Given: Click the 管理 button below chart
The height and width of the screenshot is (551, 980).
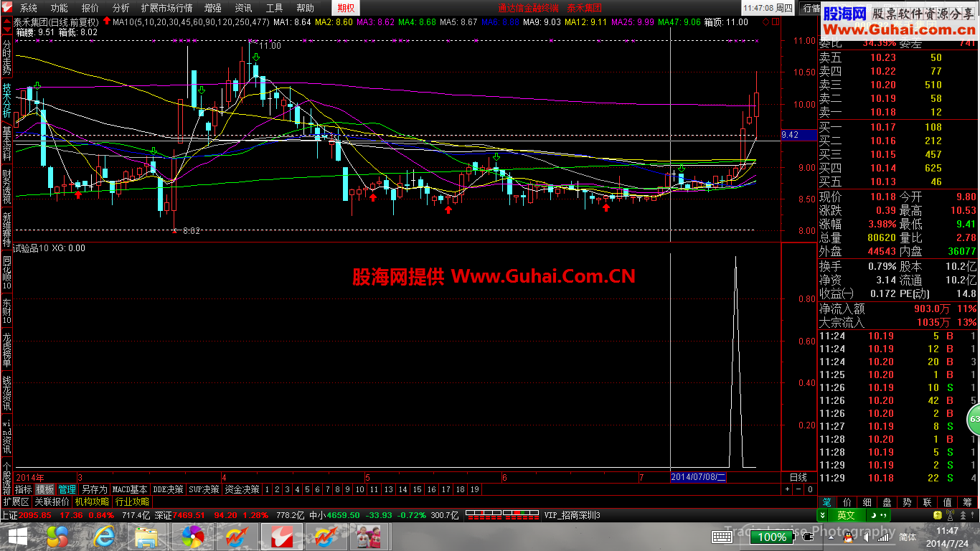Looking at the screenshot, I should point(67,489).
